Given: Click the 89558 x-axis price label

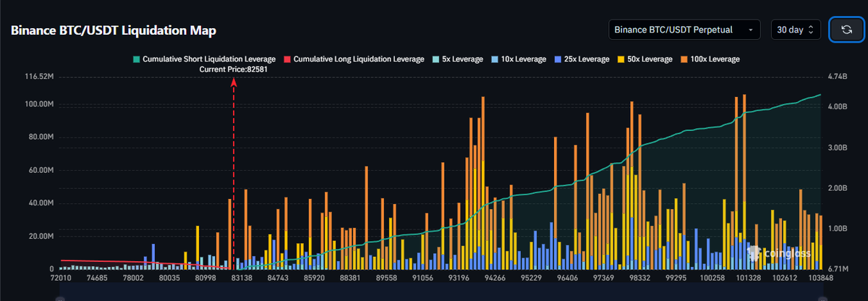Looking at the screenshot, I should point(386,278).
